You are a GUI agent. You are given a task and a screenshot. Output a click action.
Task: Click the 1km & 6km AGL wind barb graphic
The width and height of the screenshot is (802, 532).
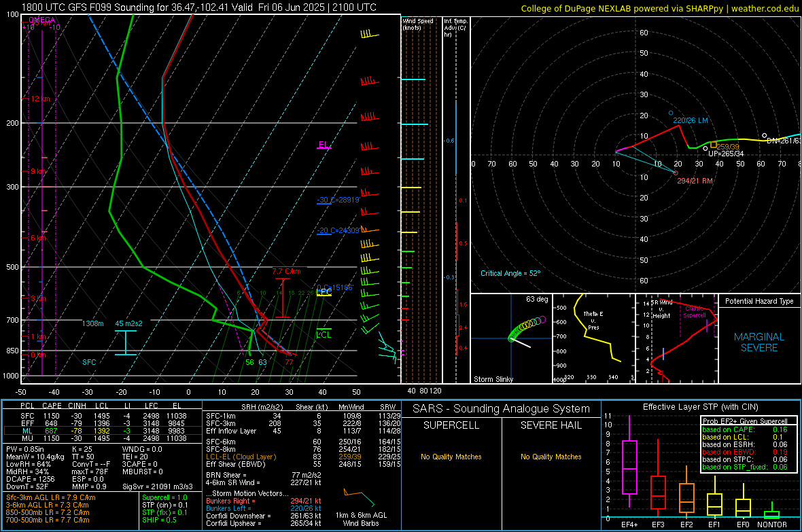(x=360, y=498)
